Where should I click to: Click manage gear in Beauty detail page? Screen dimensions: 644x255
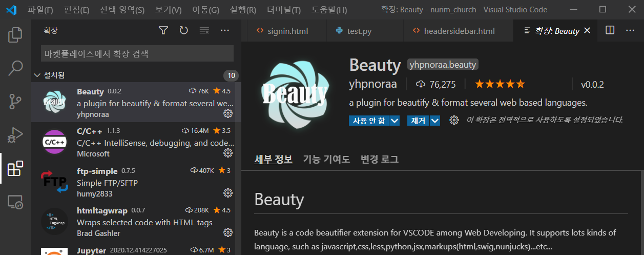454,120
